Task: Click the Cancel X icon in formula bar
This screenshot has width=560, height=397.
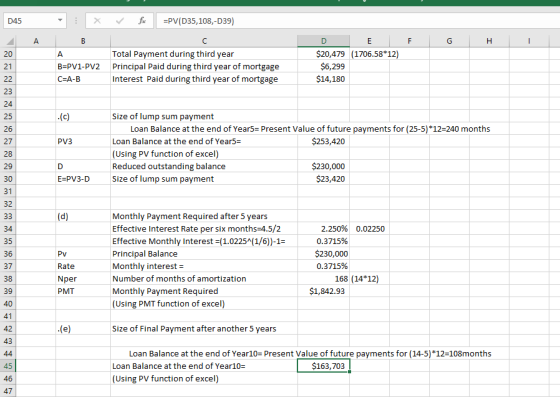Action: coord(97,21)
